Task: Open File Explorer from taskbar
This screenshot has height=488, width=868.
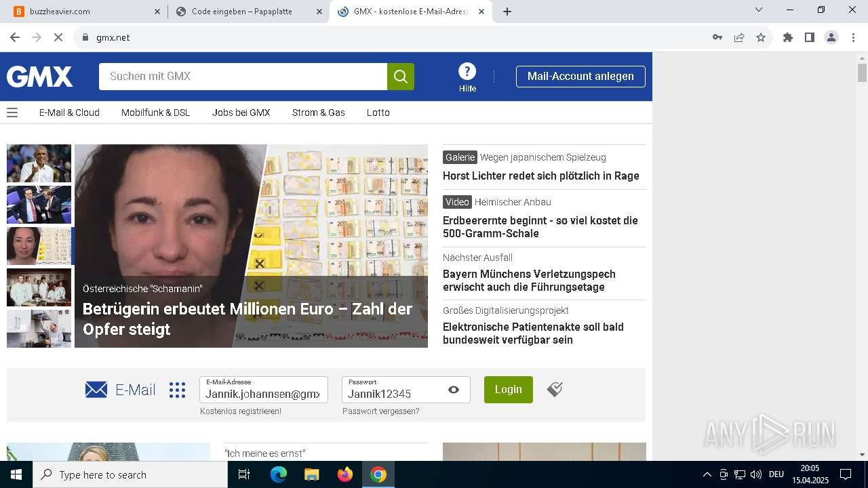Action: [311, 474]
